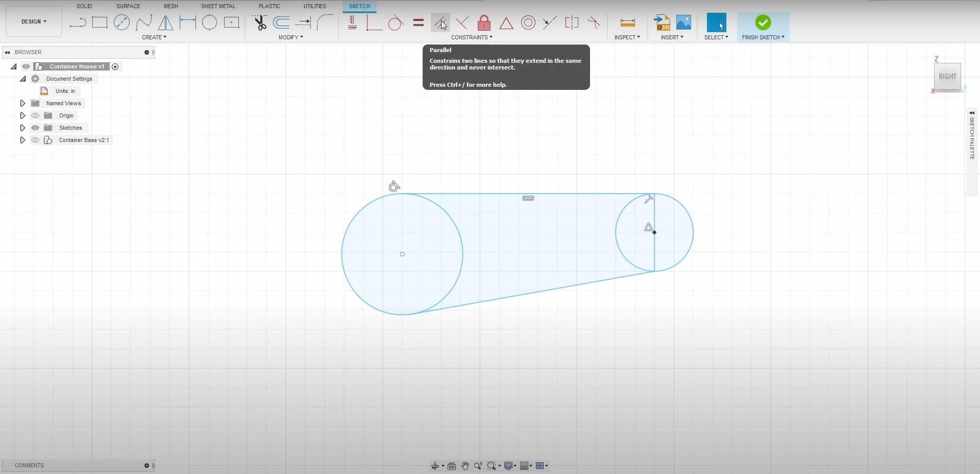Screen dimensions: 980x474
Task: Activate the Pan hand tool
Action: (465, 466)
